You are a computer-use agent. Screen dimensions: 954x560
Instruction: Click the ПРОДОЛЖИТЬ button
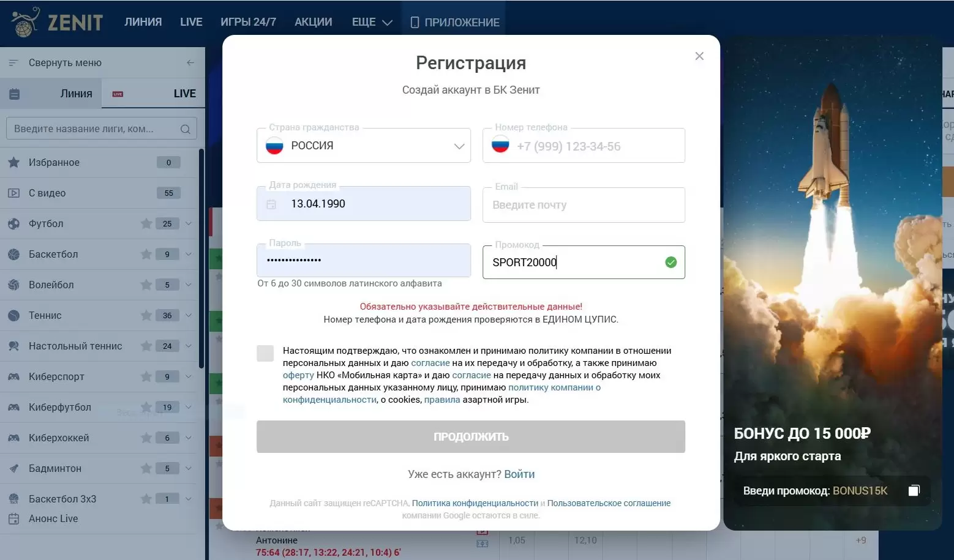coord(470,436)
